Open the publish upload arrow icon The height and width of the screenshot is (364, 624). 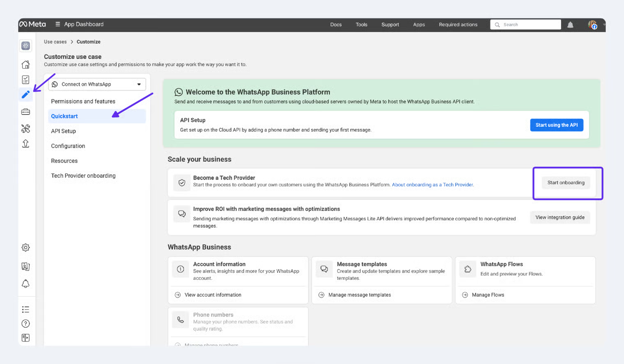point(25,144)
